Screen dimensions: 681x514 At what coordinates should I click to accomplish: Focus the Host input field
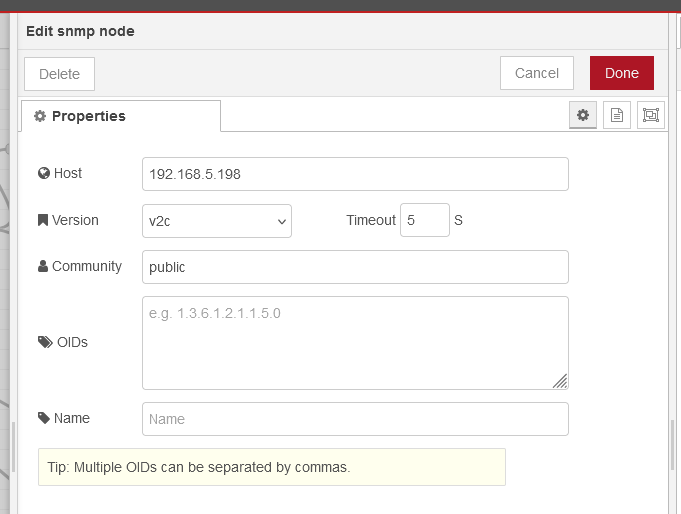click(x=355, y=174)
